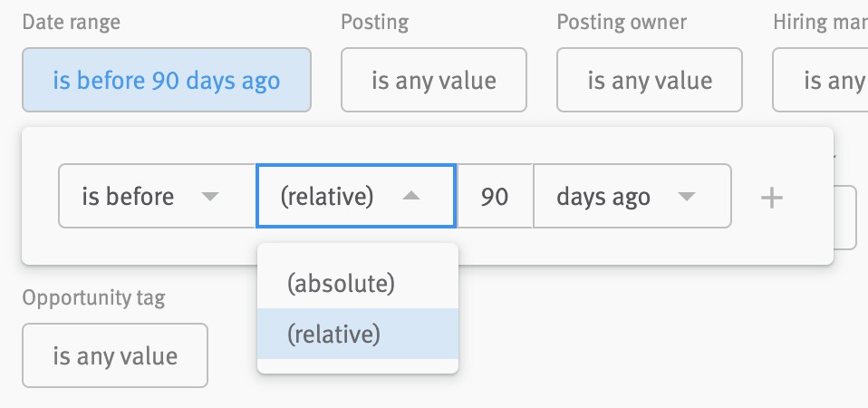Click the "Opportunity tag" filter label

pos(93,297)
